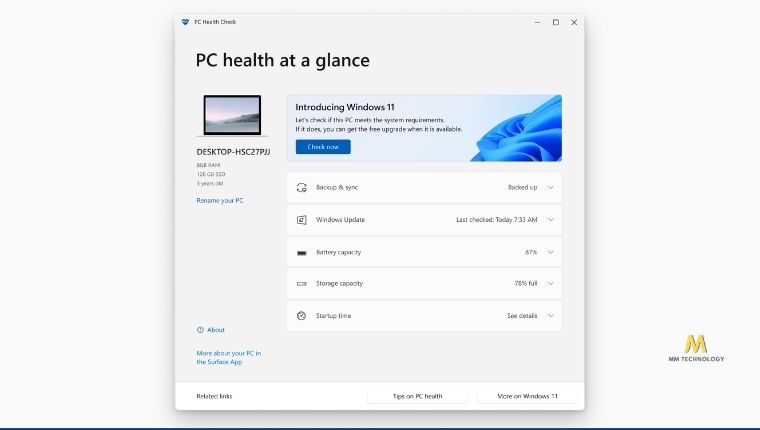Click the Storage capacity icon
Screen dimensions: 760x430
click(x=301, y=284)
